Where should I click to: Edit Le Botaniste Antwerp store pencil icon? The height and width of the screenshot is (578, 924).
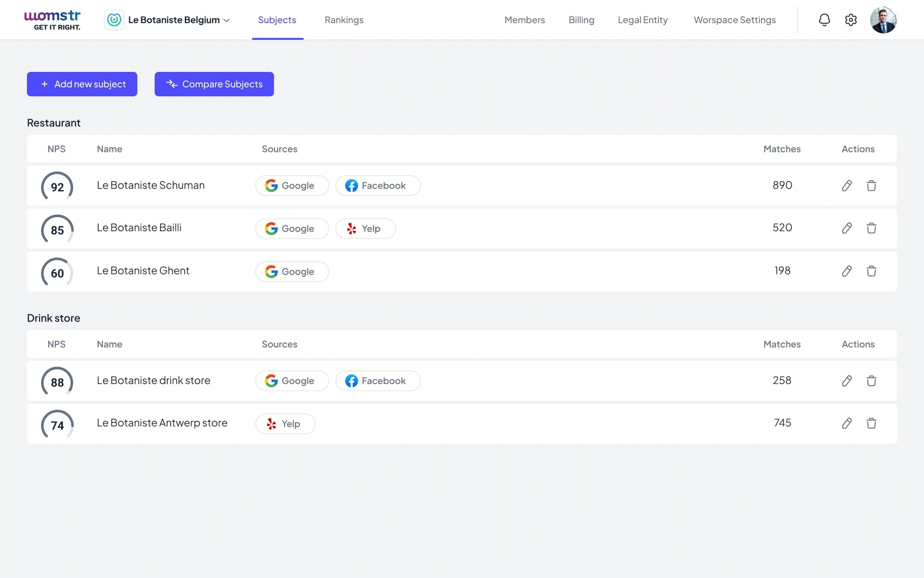click(x=847, y=423)
